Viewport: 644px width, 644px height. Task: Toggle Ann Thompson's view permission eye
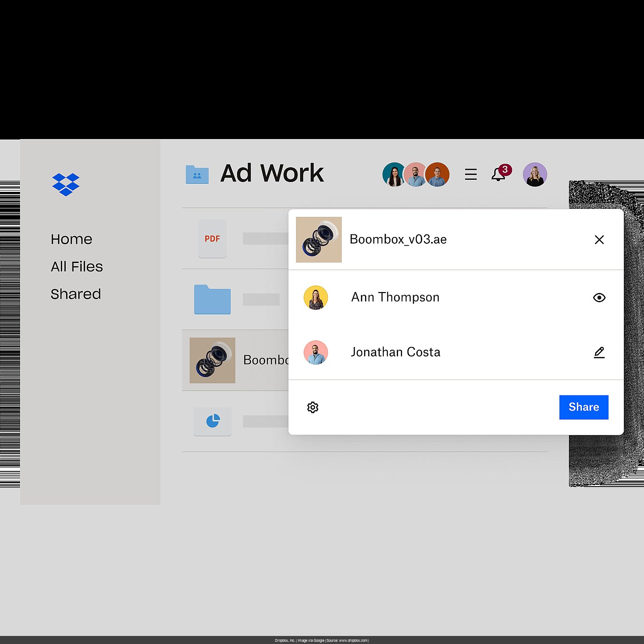pyautogui.click(x=599, y=298)
